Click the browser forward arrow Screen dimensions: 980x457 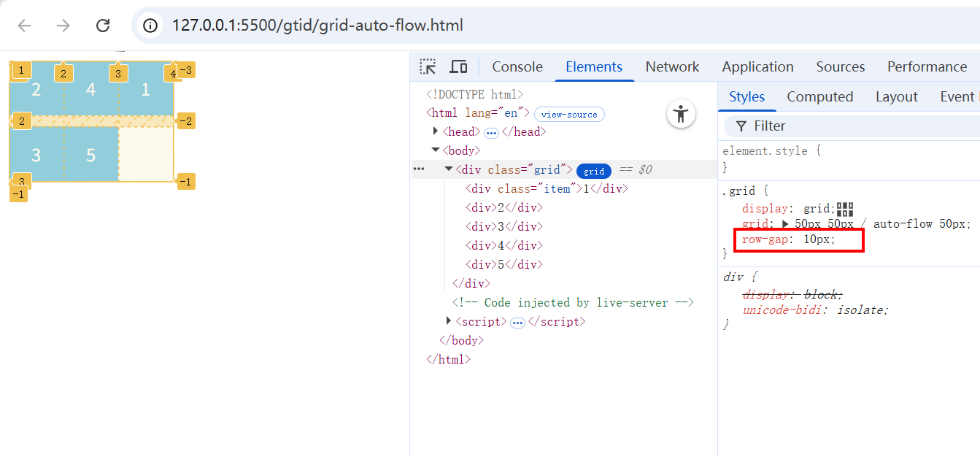pos(63,26)
